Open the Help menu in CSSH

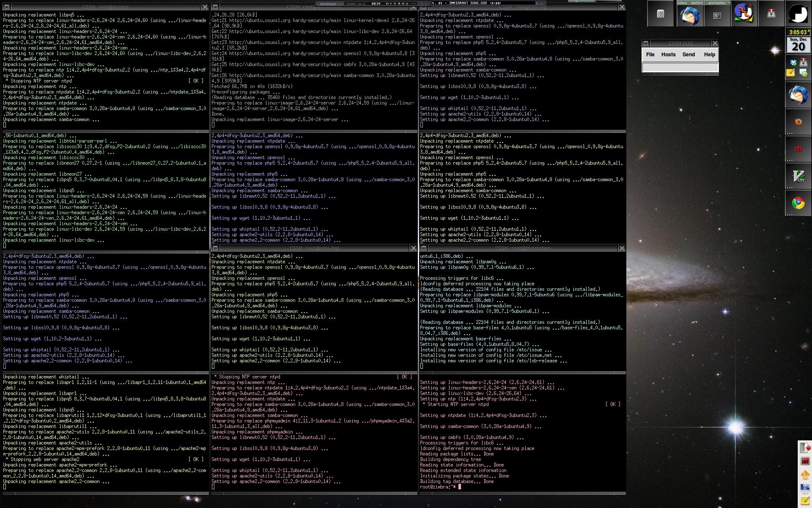tap(709, 55)
